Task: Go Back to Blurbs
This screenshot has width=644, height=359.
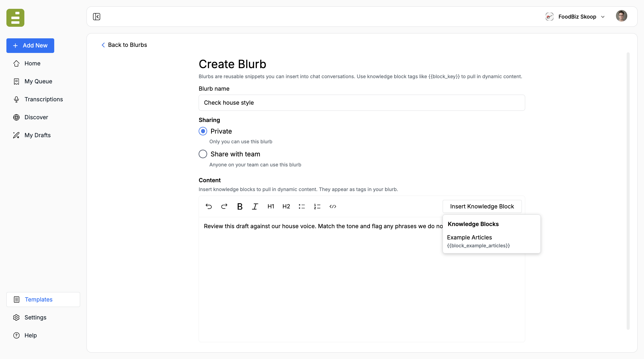Action: (x=124, y=45)
